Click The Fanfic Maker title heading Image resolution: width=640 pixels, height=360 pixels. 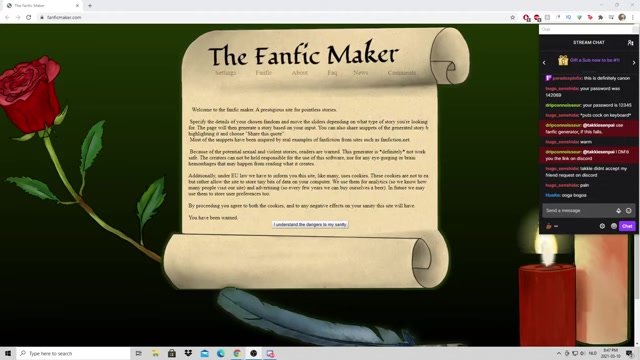click(303, 54)
